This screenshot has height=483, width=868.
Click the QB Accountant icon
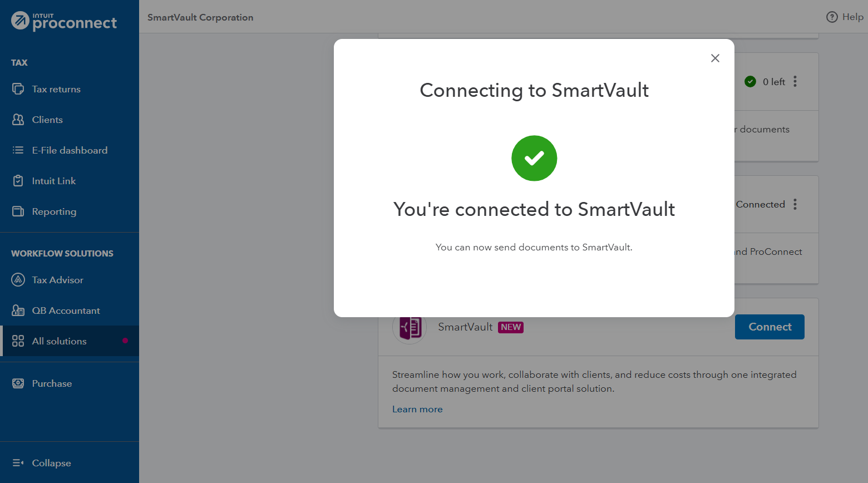coord(18,310)
